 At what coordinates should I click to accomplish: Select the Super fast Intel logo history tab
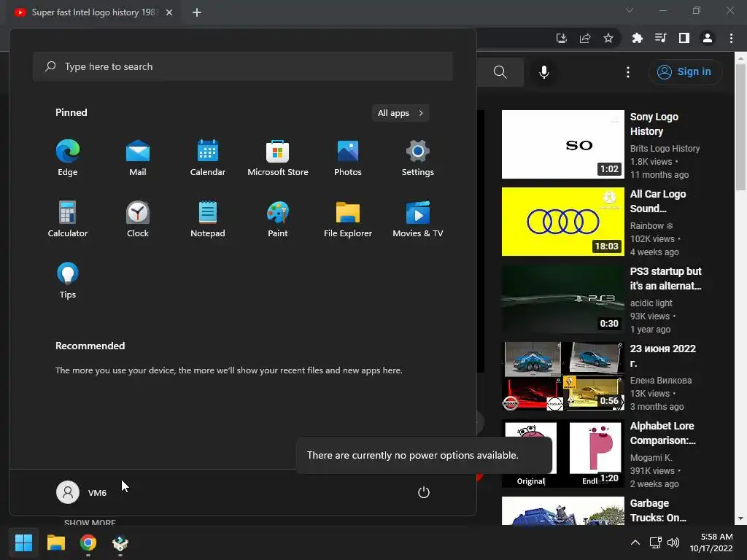93,12
